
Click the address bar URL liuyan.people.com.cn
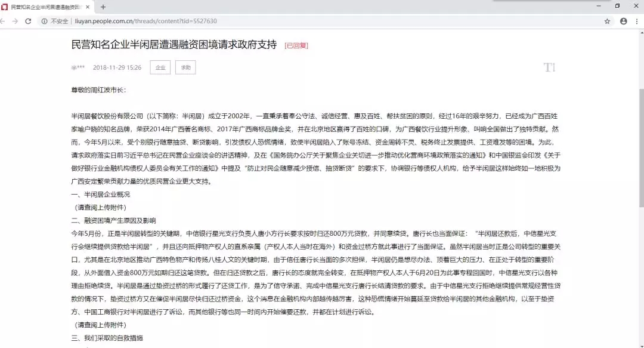point(146,21)
